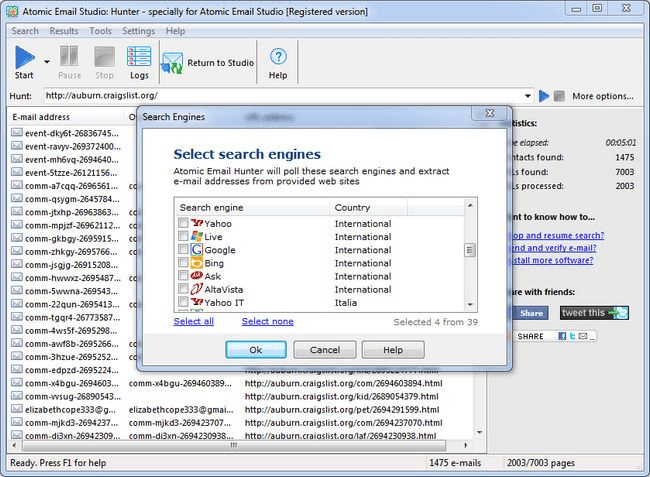Open the Tools menu
Image resolution: width=650 pixels, height=477 pixels.
100,31
